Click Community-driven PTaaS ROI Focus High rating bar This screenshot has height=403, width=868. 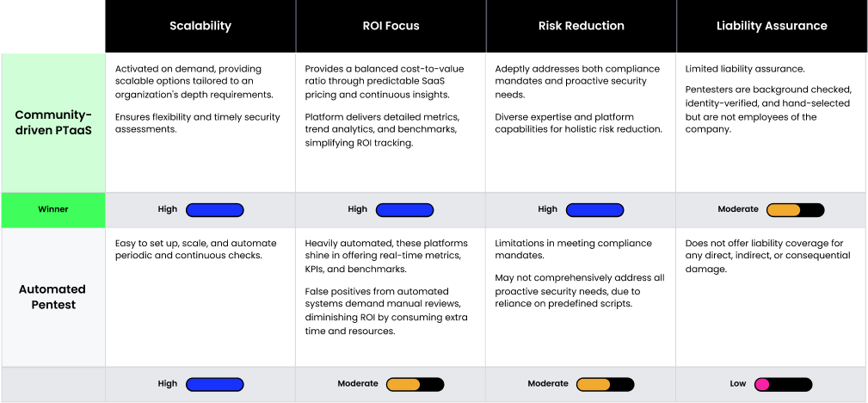pyautogui.click(x=404, y=210)
